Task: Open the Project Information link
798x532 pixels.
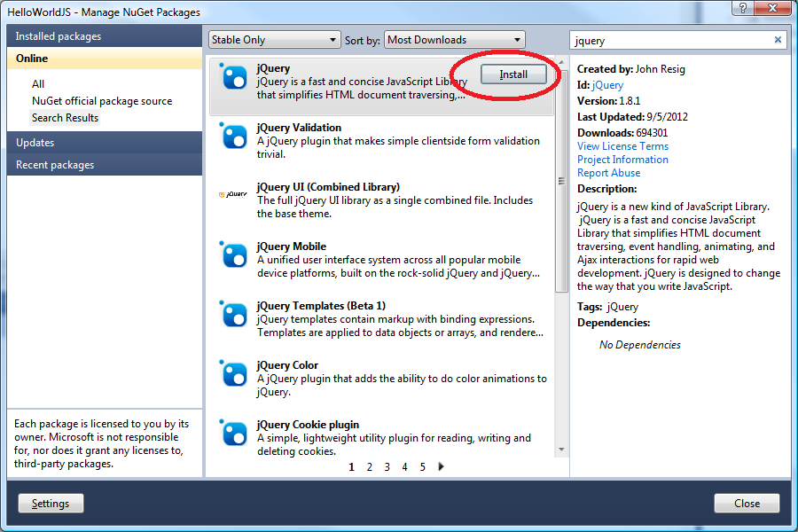Action: [623, 160]
